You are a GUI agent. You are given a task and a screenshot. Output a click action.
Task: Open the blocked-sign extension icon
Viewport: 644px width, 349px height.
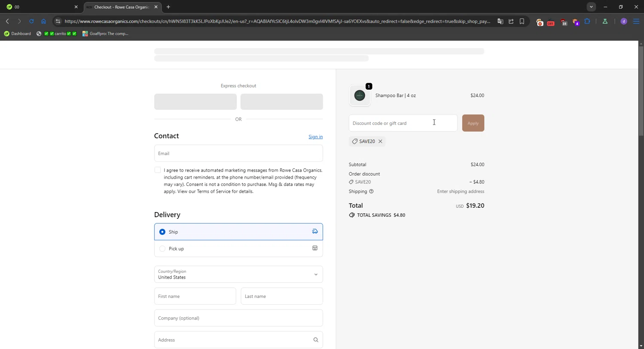pyautogui.click(x=540, y=22)
